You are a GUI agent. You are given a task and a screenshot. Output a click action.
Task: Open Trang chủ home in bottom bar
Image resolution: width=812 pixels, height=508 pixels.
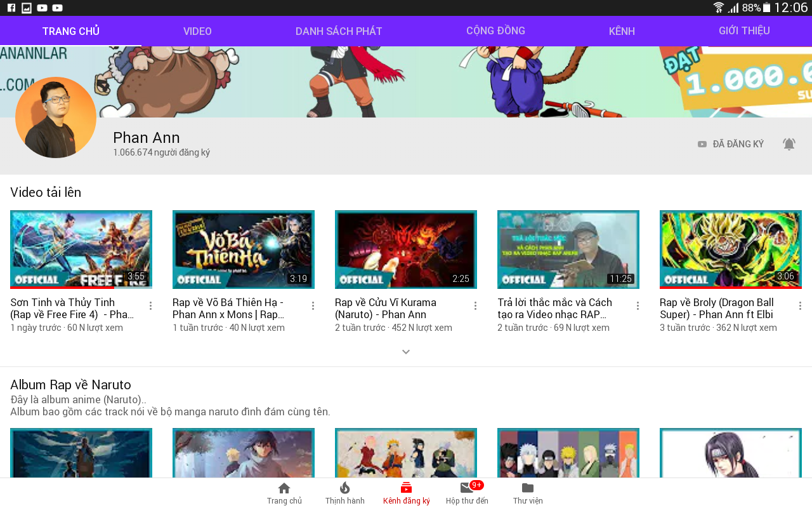pyautogui.click(x=284, y=493)
